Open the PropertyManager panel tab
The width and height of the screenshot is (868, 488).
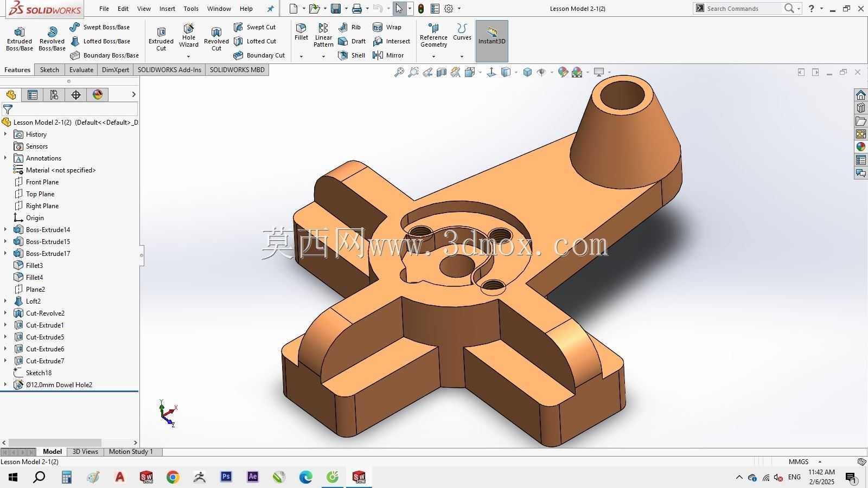point(33,95)
